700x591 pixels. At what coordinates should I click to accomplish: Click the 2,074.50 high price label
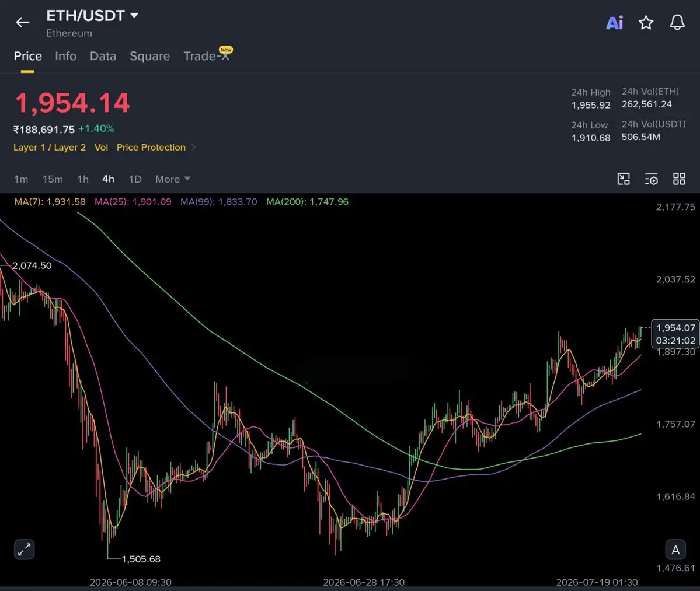tap(32, 265)
